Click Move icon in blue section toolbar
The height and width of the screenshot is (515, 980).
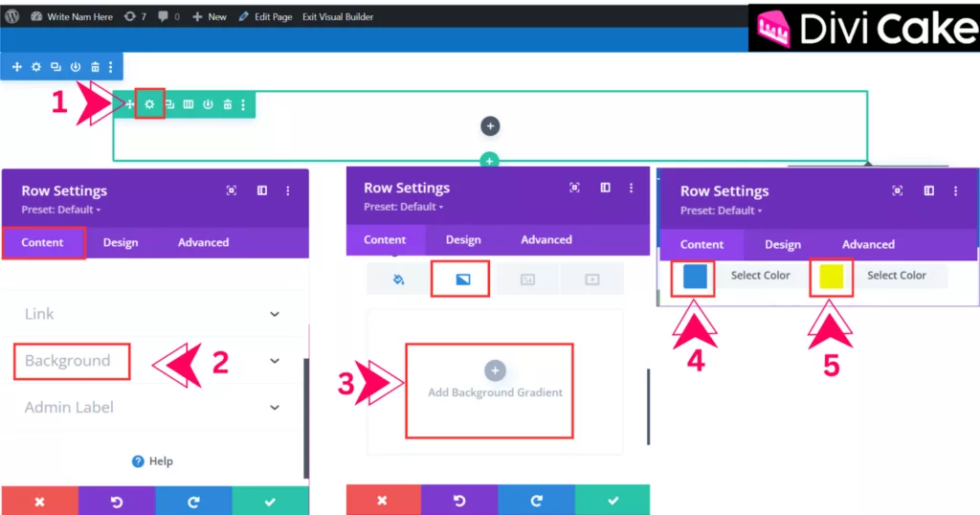coord(17,66)
